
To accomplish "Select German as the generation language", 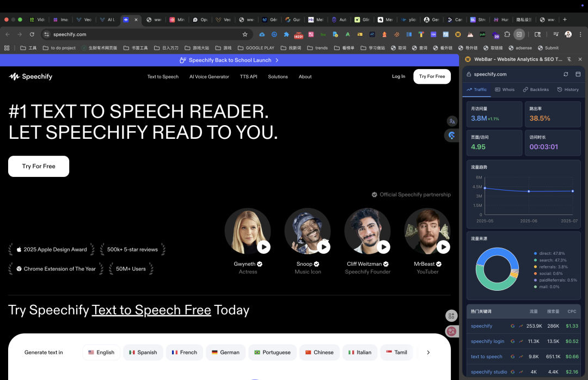I will (225, 352).
